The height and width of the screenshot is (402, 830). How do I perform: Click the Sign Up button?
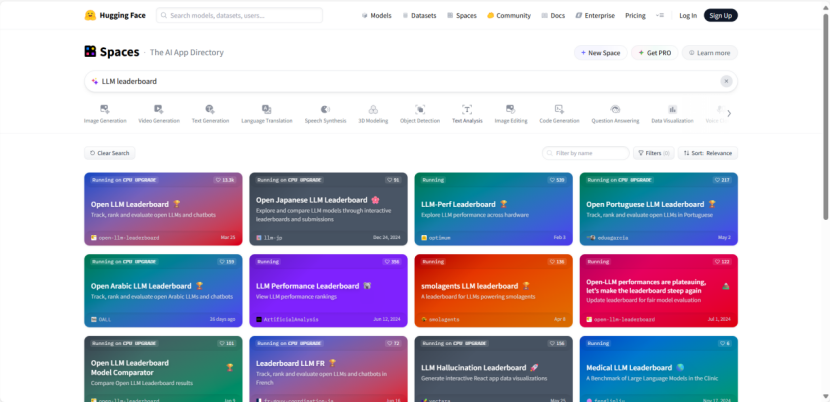tap(720, 16)
